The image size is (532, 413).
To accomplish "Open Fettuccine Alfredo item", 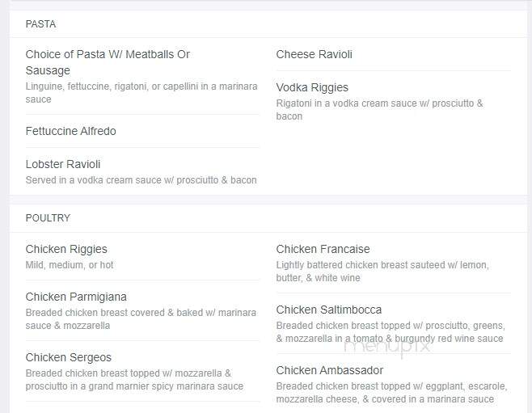I will [x=71, y=131].
